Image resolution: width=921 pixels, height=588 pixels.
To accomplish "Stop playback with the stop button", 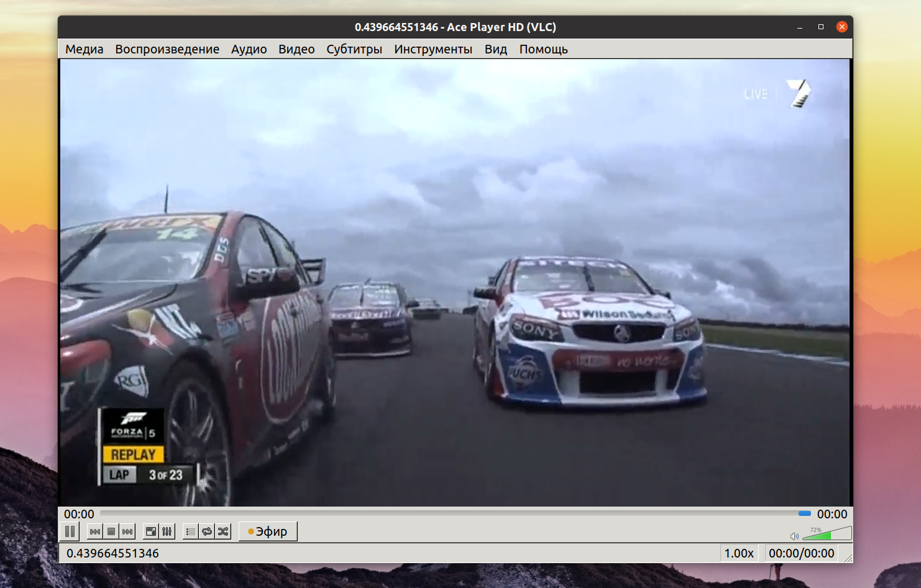I will coord(111,531).
